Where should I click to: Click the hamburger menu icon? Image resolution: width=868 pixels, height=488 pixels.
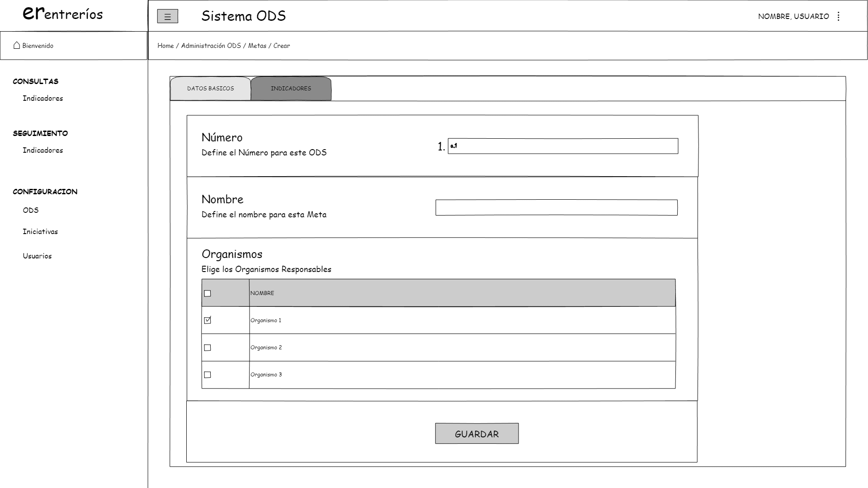tap(167, 17)
